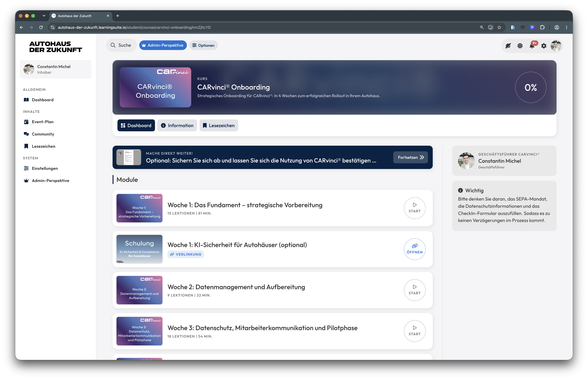Click the Suche search field
This screenshot has width=588, height=380.
point(121,45)
